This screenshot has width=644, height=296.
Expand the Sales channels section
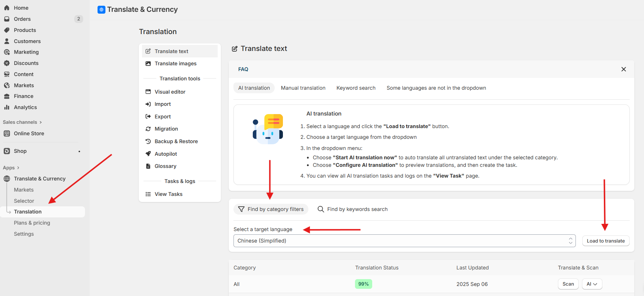pyautogui.click(x=22, y=122)
